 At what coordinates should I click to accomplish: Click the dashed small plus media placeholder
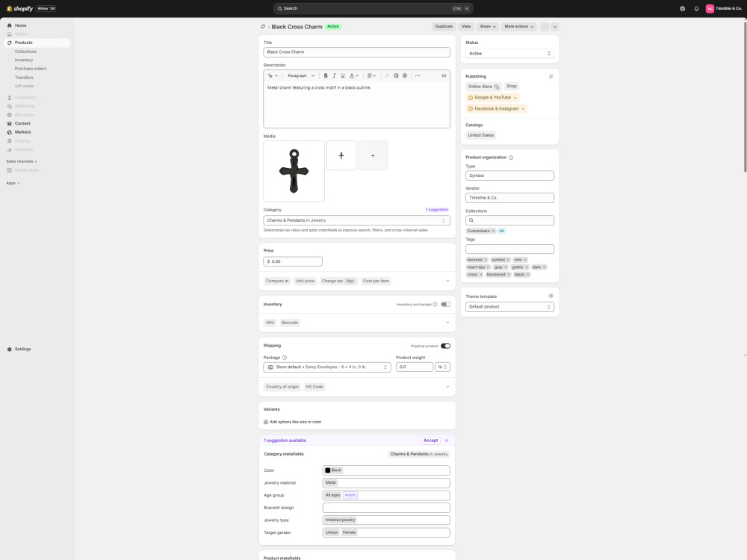tap(373, 156)
